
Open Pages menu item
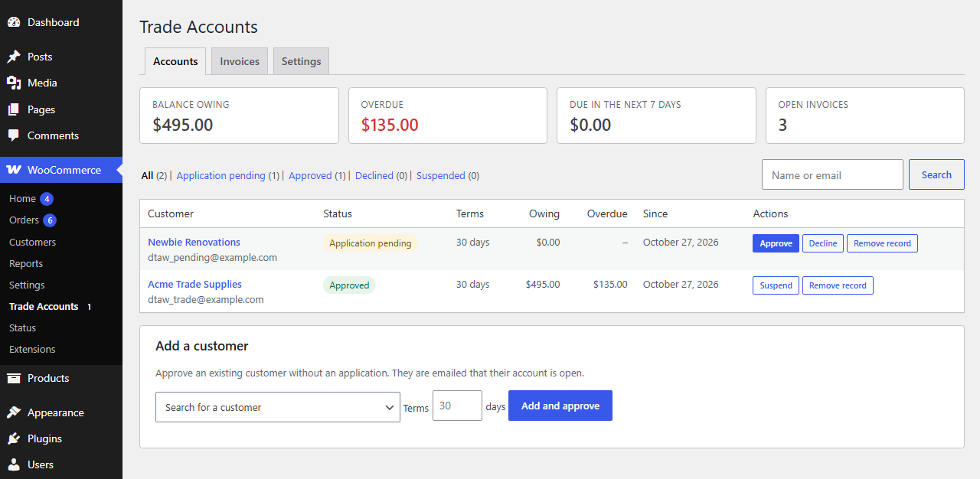[61, 109]
